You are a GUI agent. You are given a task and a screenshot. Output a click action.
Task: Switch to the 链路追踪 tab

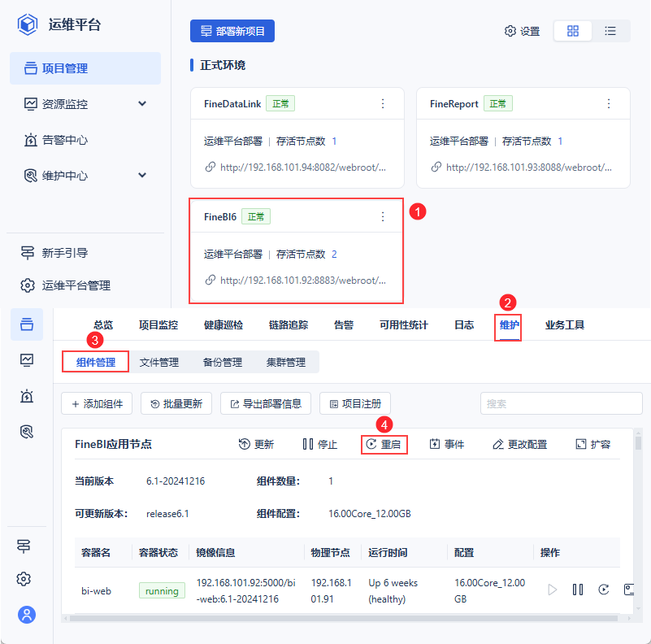point(289,325)
